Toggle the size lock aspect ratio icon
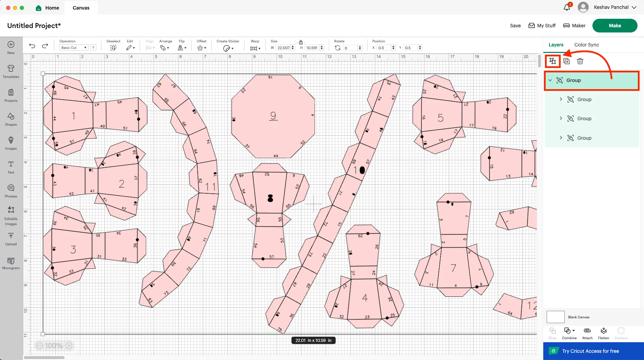This screenshot has height=360, width=644. click(301, 42)
